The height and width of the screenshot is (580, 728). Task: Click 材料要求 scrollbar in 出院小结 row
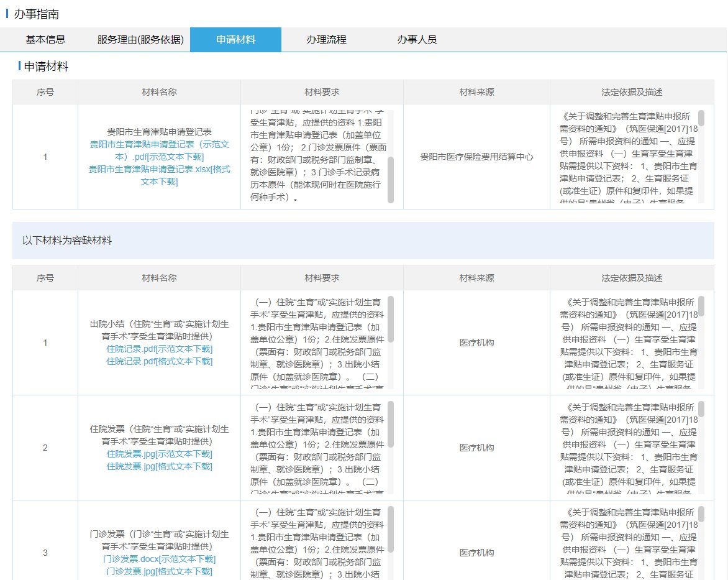[x=391, y=318]
